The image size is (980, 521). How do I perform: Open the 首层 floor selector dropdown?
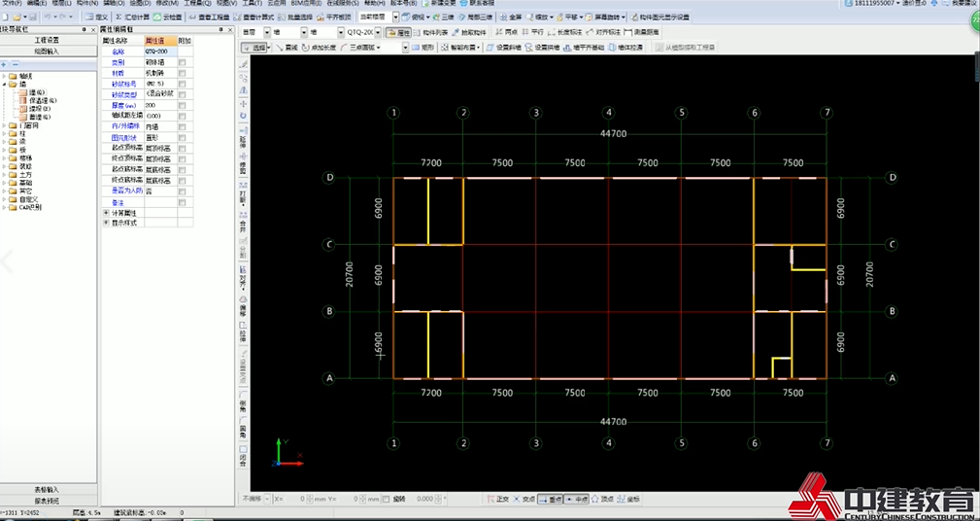coord(267,32)
